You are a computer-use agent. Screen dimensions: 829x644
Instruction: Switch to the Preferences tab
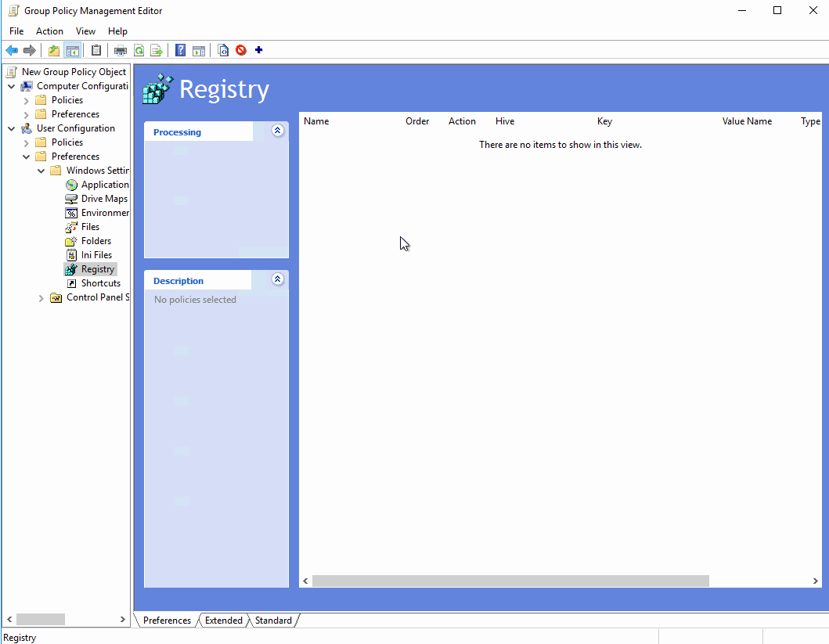(x=167, y=621)
